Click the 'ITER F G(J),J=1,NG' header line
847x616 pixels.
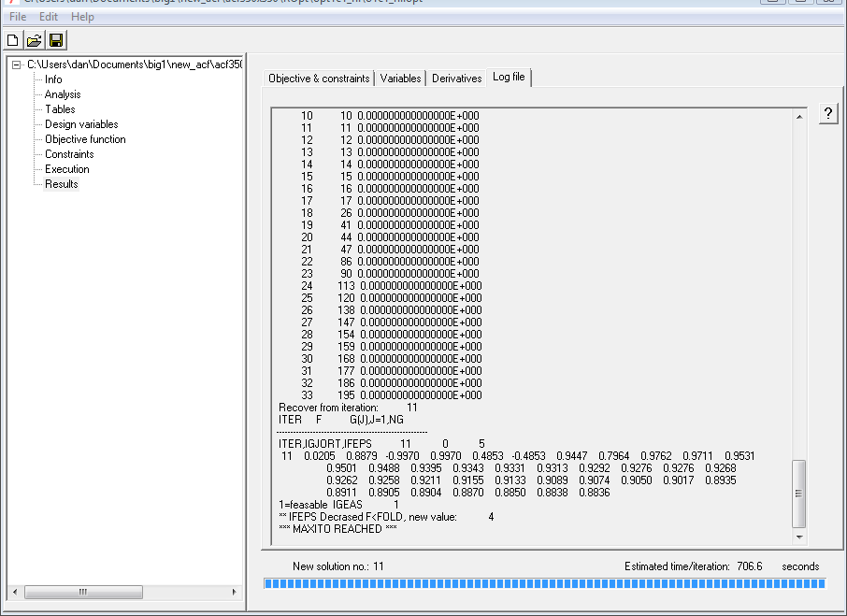[x=341, y=420]
